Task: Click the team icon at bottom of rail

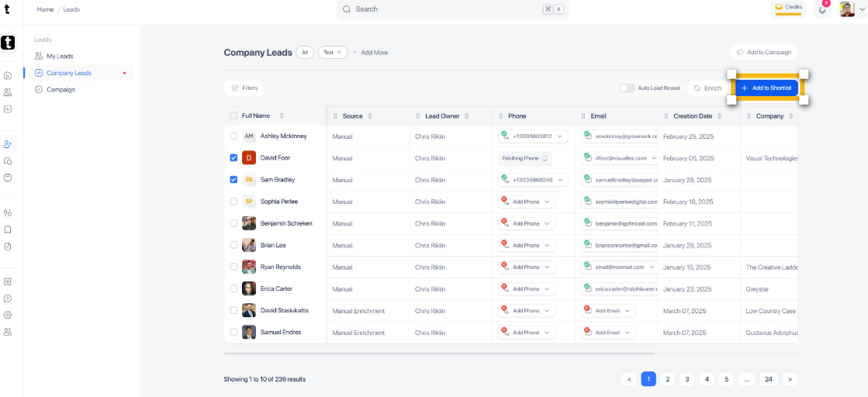Action: 8,332
